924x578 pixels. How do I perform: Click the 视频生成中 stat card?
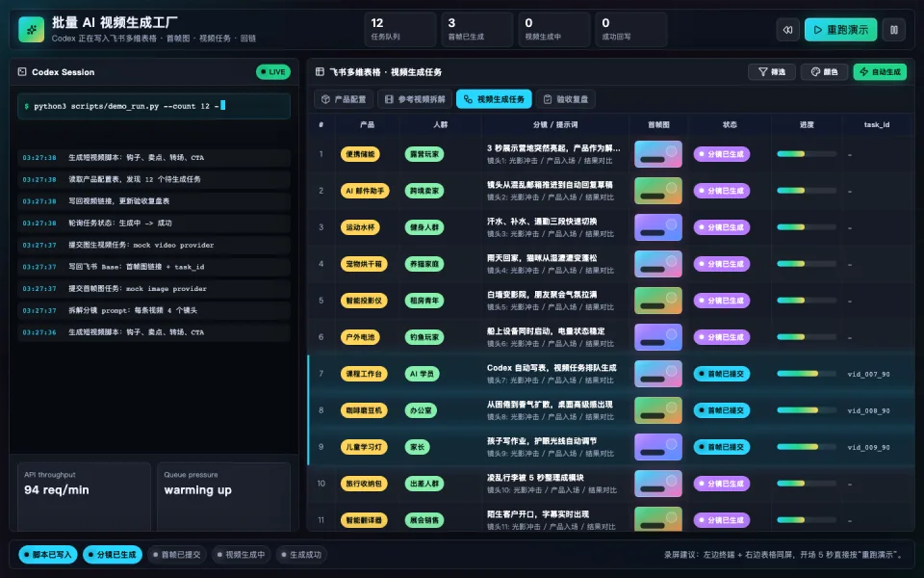pos(554,30)
